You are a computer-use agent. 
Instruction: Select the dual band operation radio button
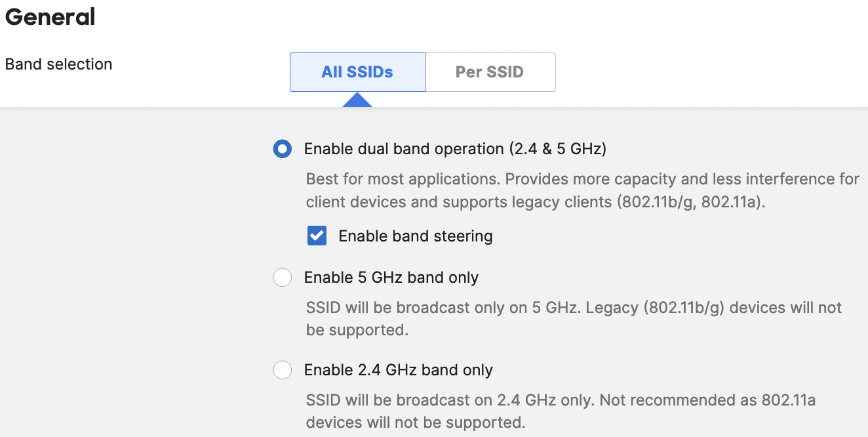(283, 149)
